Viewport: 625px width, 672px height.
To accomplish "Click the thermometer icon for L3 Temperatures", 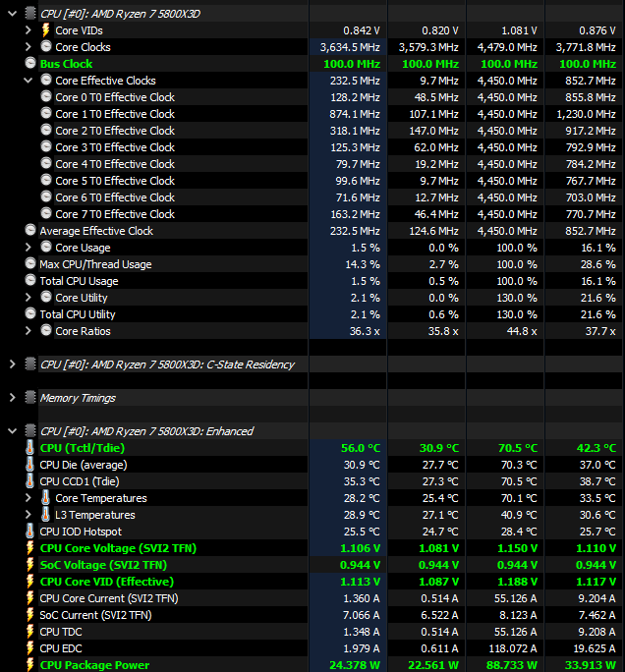I will (45, 515).
